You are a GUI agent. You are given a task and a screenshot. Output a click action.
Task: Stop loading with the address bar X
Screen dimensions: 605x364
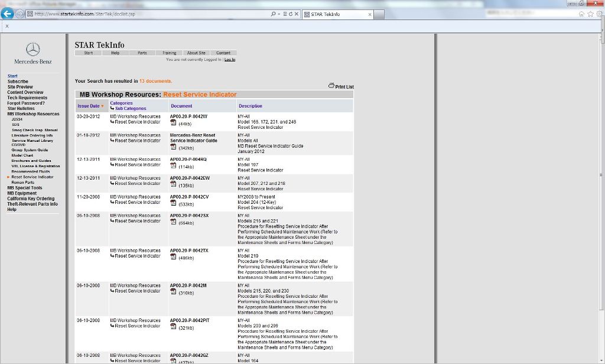297,14
